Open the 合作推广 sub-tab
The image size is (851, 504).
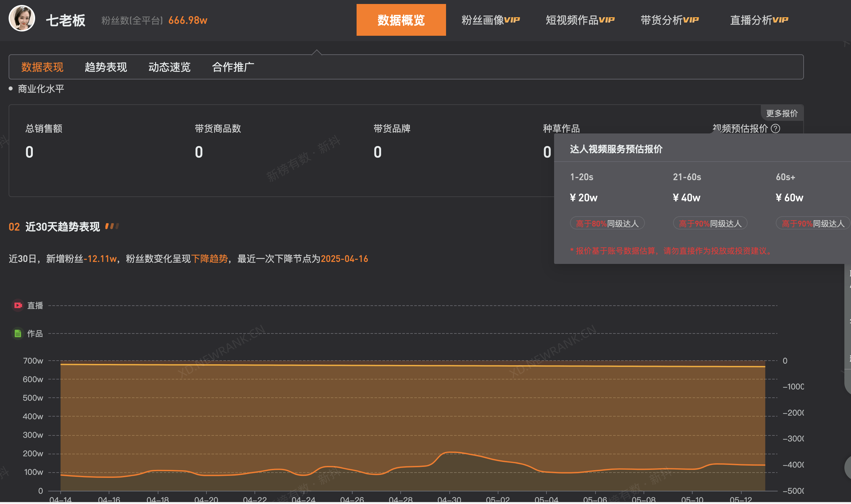click(233, 67)
